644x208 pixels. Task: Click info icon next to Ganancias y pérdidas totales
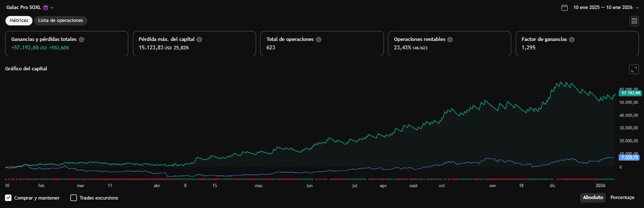click(x=82, y=40)
